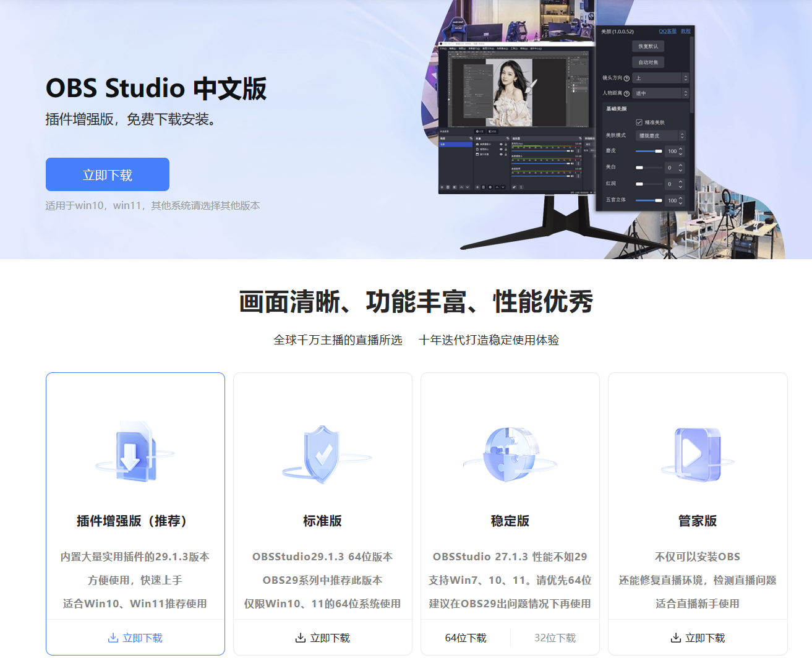Click the 管家版 card play-button illustration

[698, 455]
